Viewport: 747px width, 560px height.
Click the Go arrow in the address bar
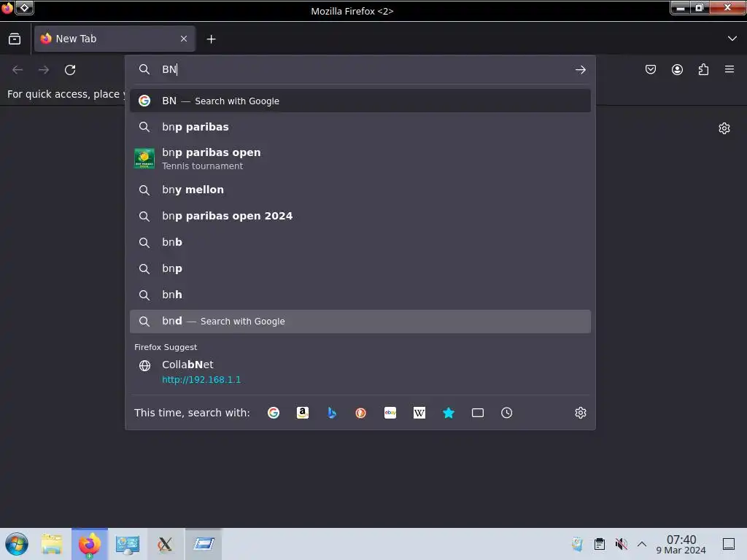pyautogui.click(x=580, y=69)
